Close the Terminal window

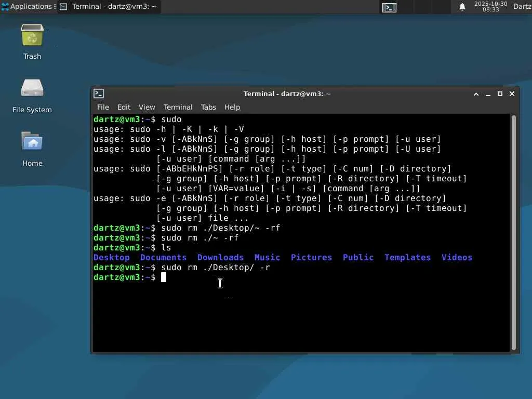click(x=512, y=94)
